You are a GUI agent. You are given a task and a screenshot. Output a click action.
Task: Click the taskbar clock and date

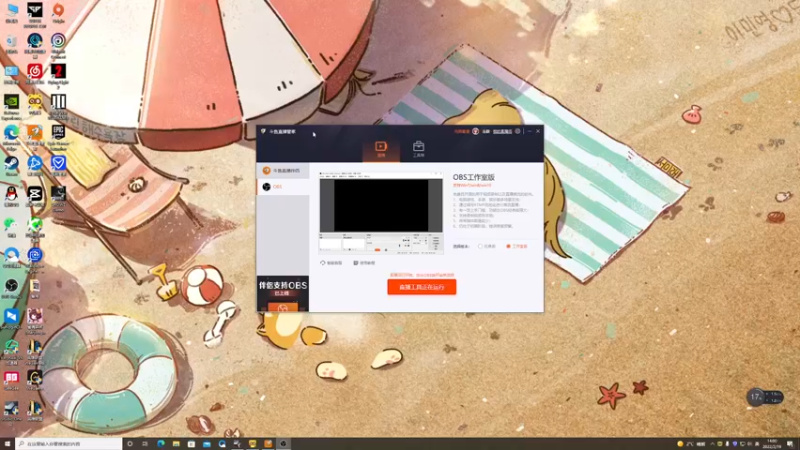click(x=771, y=444)
